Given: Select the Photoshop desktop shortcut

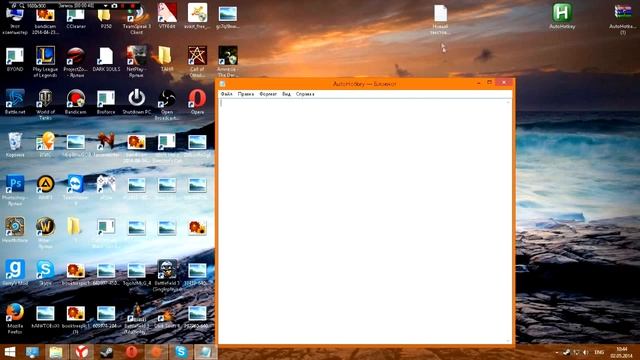Looking at the screenshot, I should tap(15, 190).
